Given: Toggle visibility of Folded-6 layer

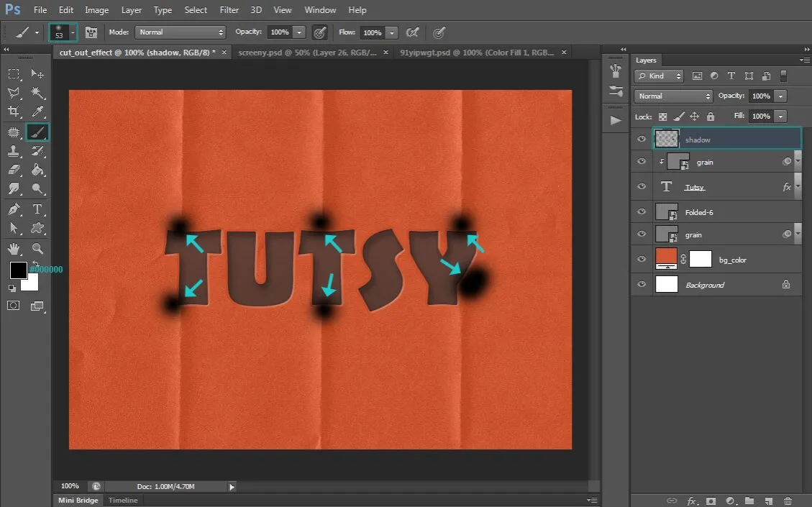Looking at the screenshot, I should coord(642,212).
